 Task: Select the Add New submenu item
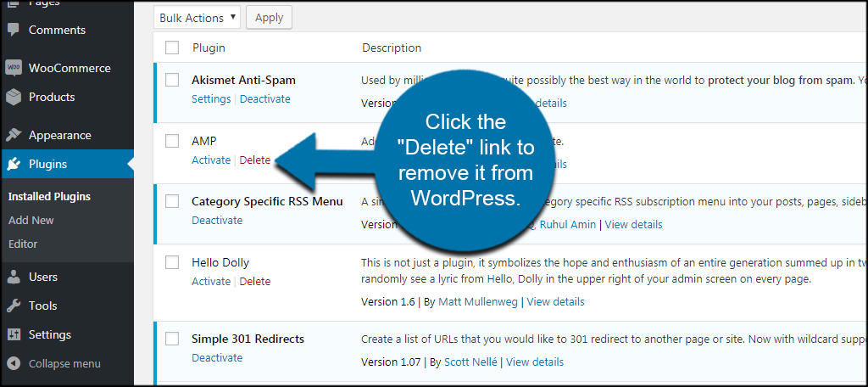coord(31,220)
